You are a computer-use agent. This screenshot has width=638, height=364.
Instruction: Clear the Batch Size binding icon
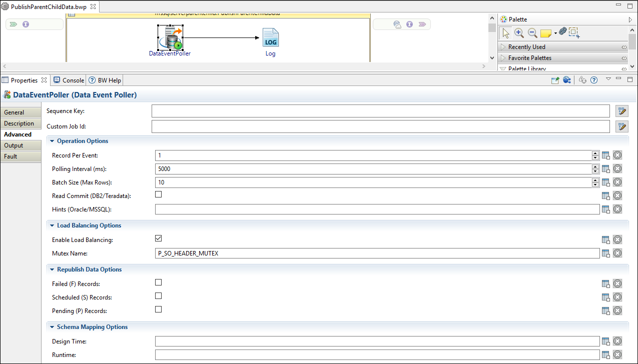point(617,182)
